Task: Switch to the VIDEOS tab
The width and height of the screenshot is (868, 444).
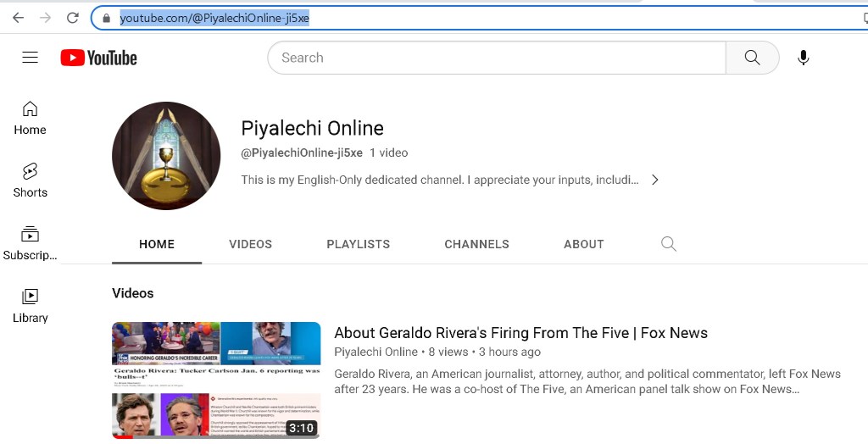Action: pyautogui.click(x=250, y=244)
